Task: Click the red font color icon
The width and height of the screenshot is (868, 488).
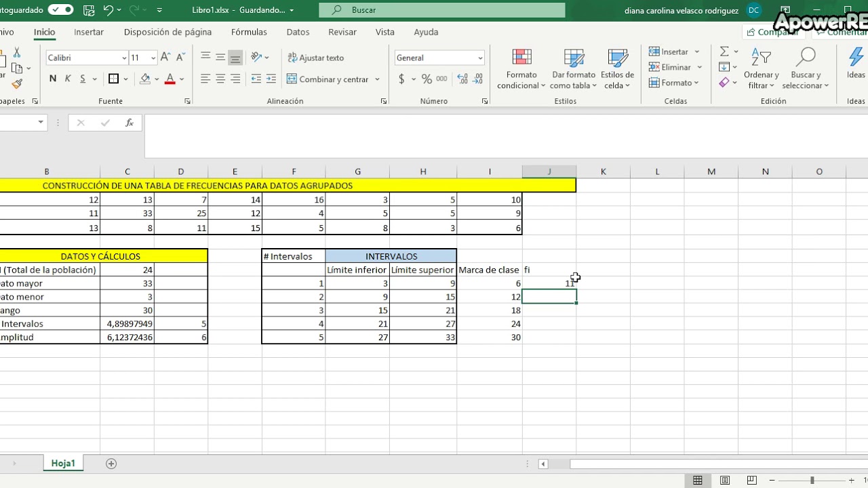Action: [x=170, y=79]
